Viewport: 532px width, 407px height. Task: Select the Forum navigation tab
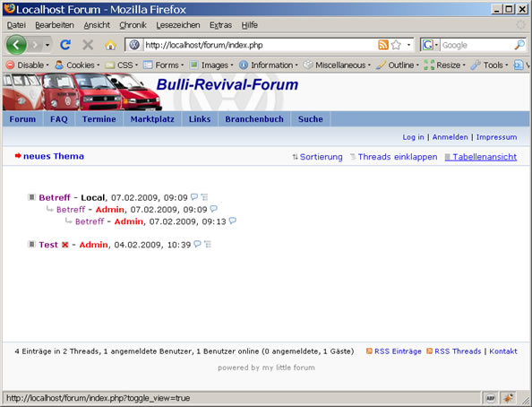(22, 119)
